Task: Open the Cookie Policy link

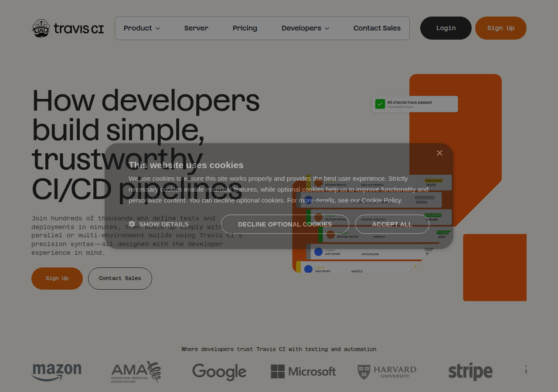Action: click(381, 200)
